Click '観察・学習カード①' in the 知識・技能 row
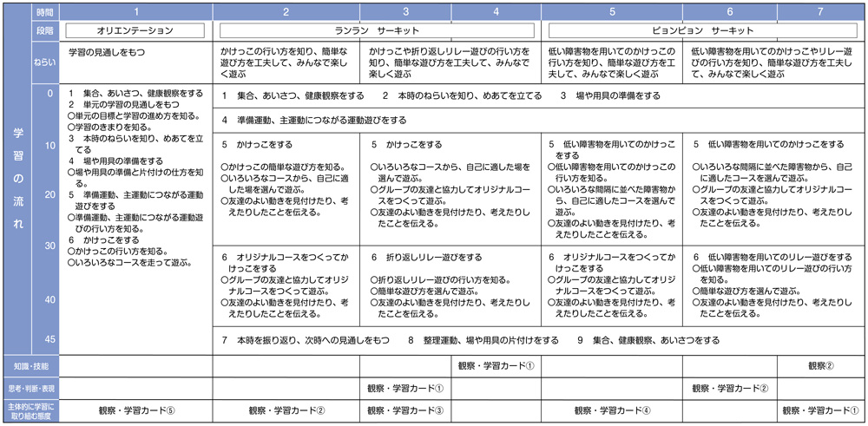Image resolution: width=868 pixels, height=426 pixels. click(496, 365)
